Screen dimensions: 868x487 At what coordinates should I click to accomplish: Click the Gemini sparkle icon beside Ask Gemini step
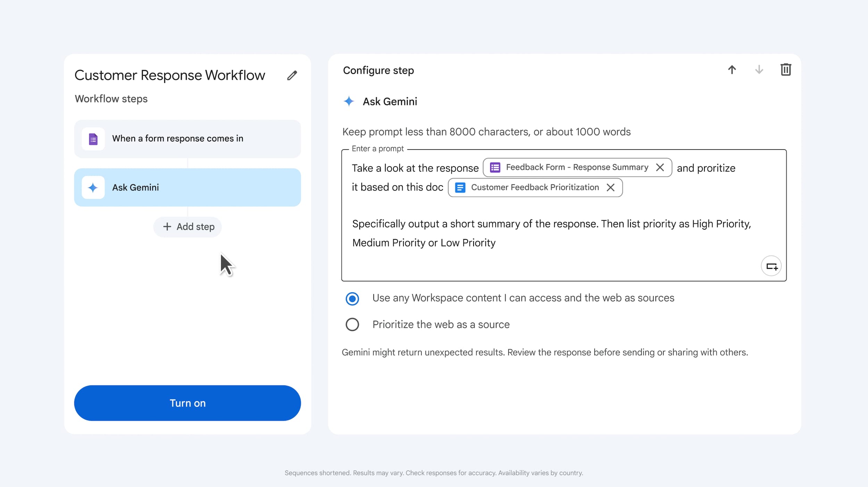click(93, 187)
